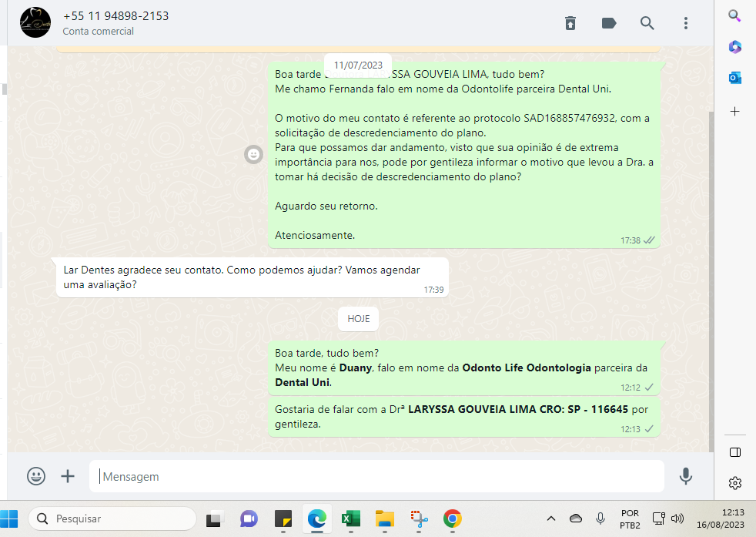Click the 'Conta comercial' label

coord(99,32)
